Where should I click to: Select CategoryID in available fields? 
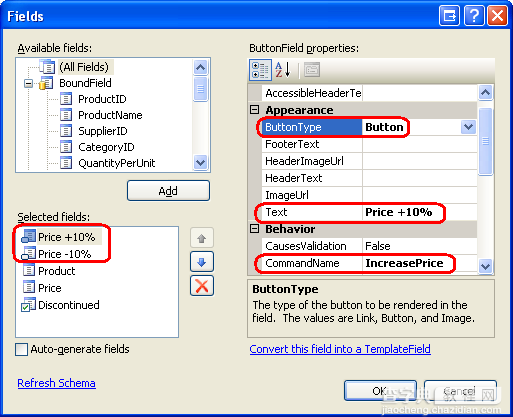coord(106,147)
